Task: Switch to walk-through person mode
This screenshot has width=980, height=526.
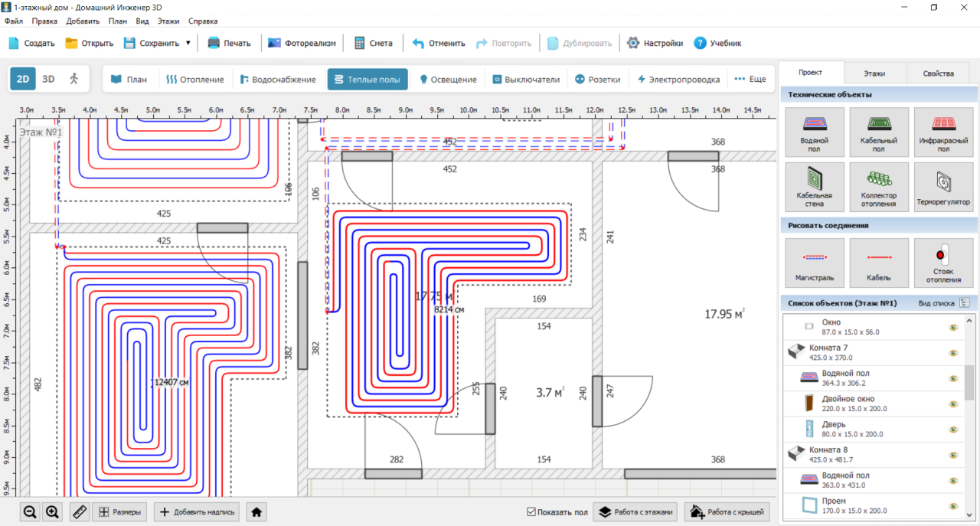Action: tap(73, 79)
